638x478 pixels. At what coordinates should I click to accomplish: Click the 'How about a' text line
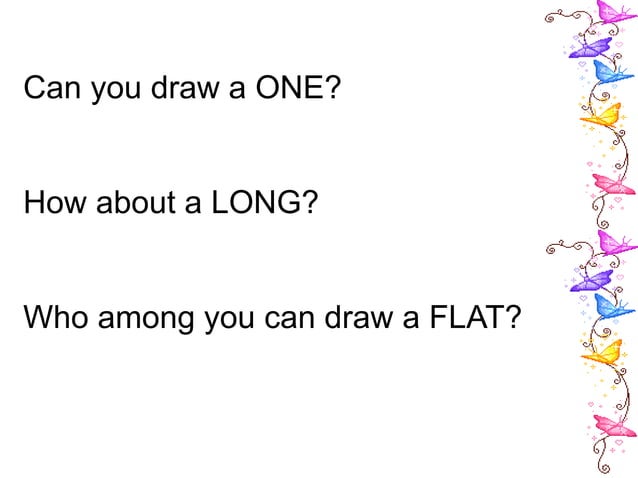(x=100, y=204)
